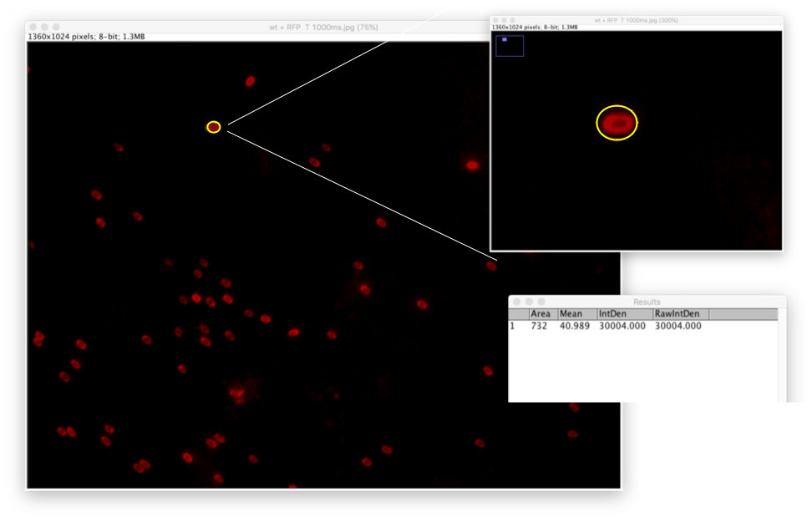Image resolution: width=812 pixels, height=518 pixels.
Task: Click the Results window title bar
Action: point(647,302)
